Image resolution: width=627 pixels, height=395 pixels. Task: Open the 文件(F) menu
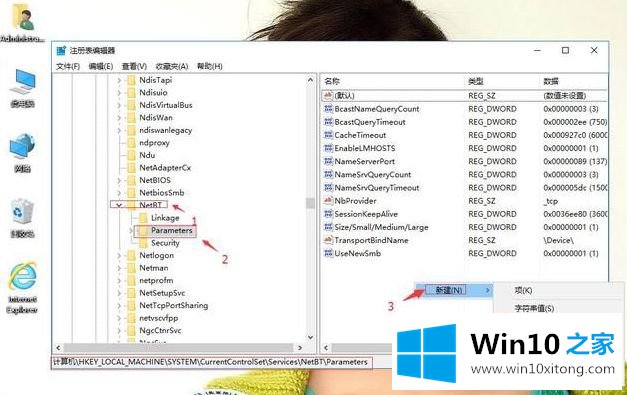(68, 66)
